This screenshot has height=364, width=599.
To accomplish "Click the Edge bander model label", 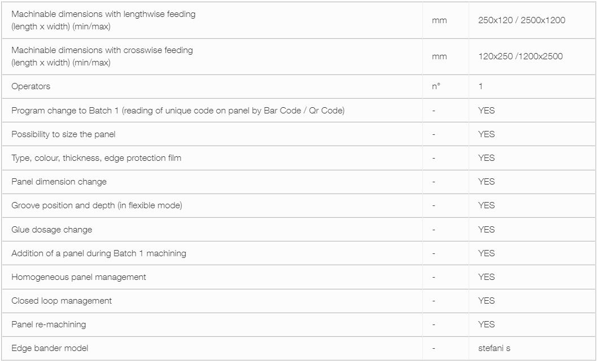I will click(50, 348).
